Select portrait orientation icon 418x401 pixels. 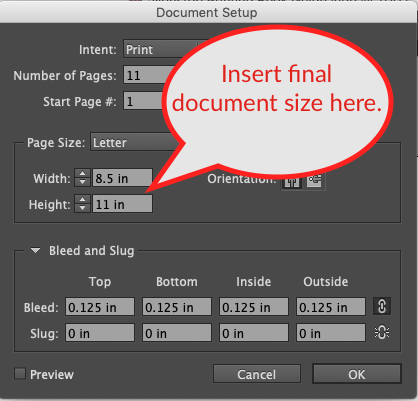point(292,182)
